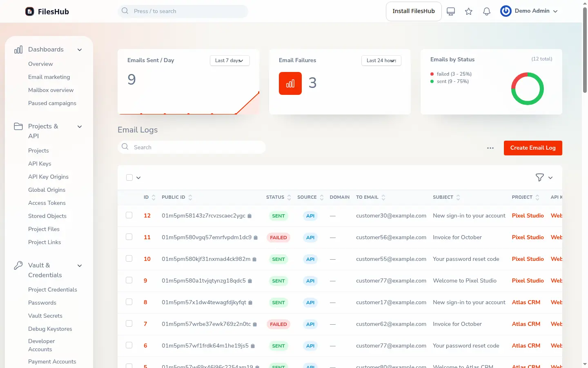Viewport: 588px width, 368px height.
Task: Select checkbox for email log 11
Action: click(129, 237)
